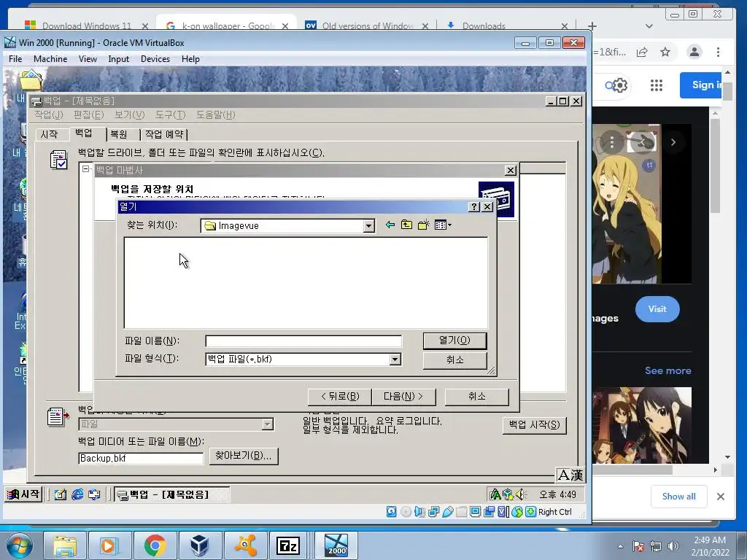747x560 pixels.
Task: Click the Show Desktop quick launch icon
Action: [60, 495]
